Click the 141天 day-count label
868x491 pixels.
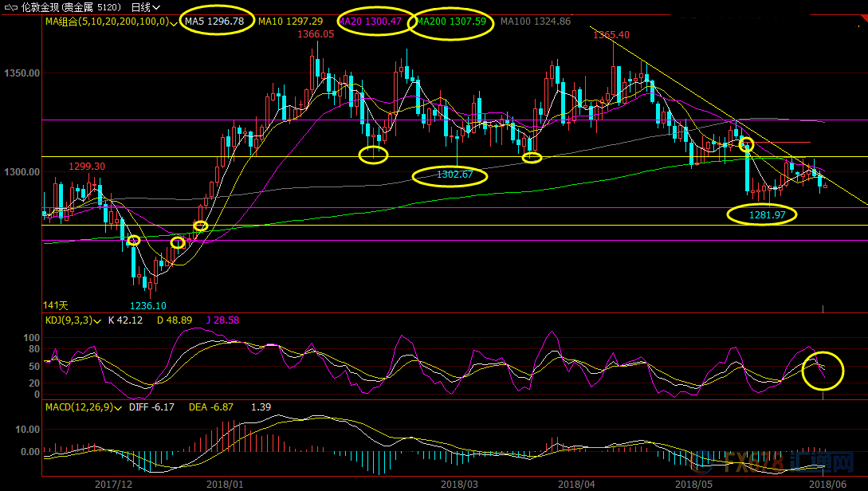55,305
